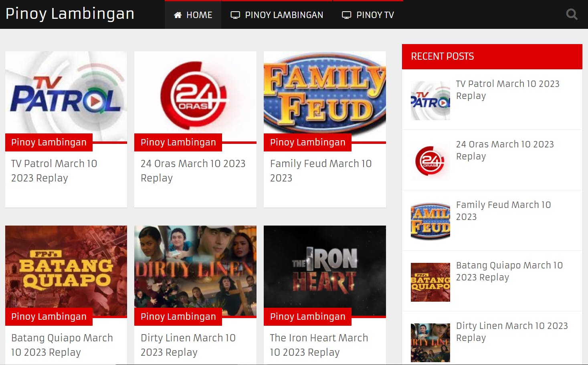Click the 24 Oras icon in Recent Posts
Image resolution: width=588 pixels, height=365 pixels.
tap(430, 160)
